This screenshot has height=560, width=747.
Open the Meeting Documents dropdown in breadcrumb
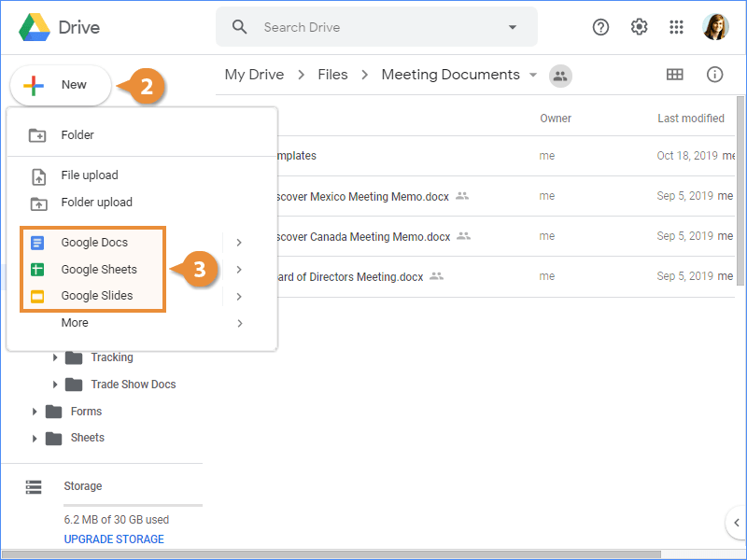tap(533, 75)
